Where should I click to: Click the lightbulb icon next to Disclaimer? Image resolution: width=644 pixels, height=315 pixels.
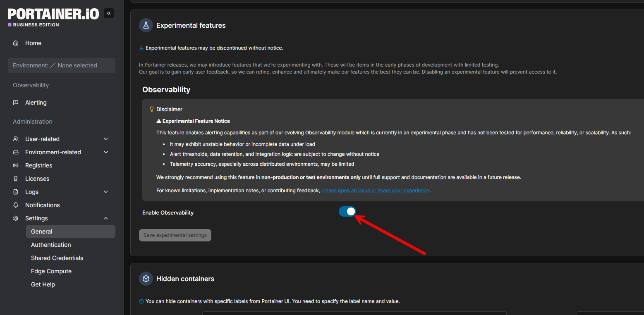pyautogui.click(x=152, y=109)
